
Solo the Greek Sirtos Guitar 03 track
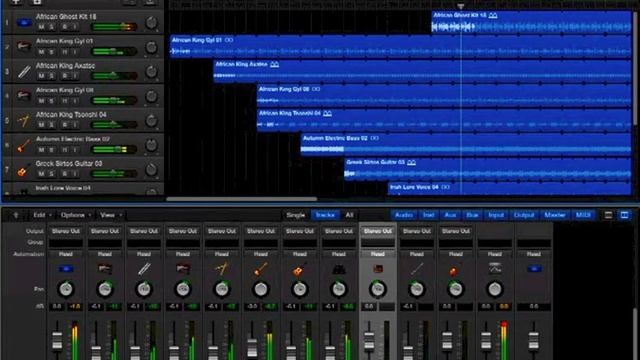(51, 174)
